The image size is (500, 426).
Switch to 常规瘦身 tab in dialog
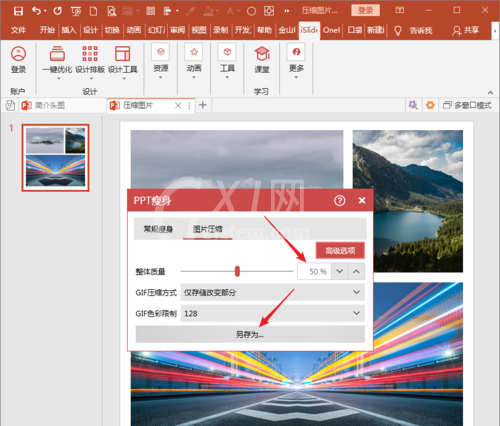coord(158,229)
